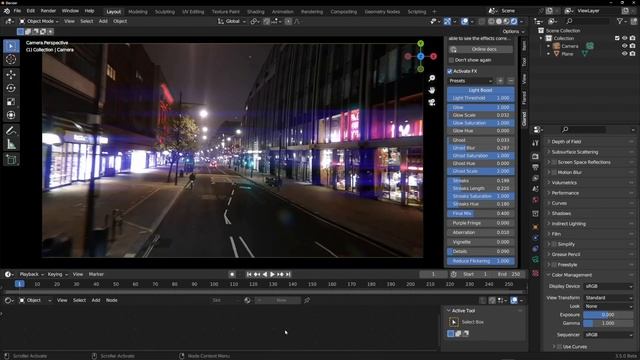Toggle Screen Space Reflections checkbox

[554, 162]
